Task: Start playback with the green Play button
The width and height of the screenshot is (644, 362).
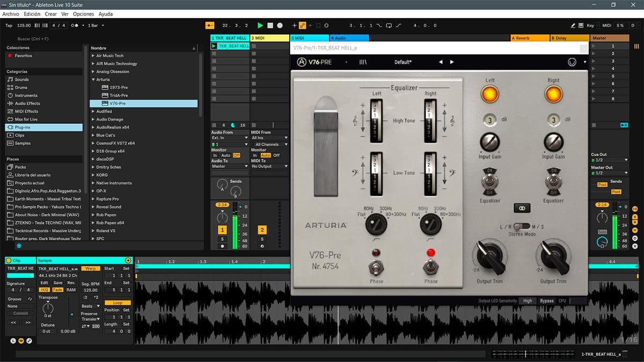Action: [260, 25]
